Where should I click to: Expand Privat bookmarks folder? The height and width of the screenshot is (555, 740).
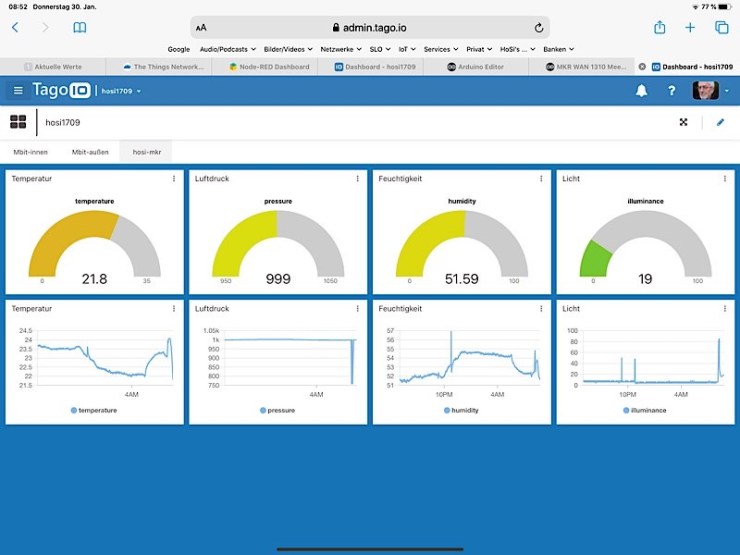[479, 49]
